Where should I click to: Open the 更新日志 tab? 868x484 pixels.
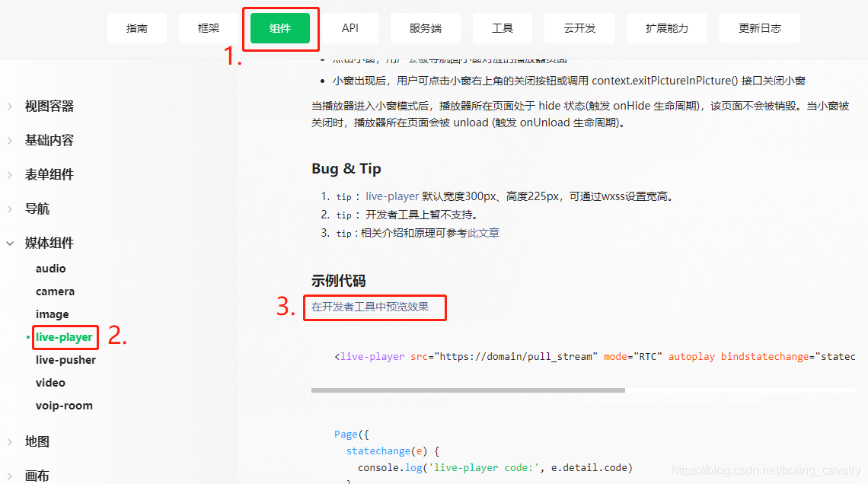click(x=760, y=28)
